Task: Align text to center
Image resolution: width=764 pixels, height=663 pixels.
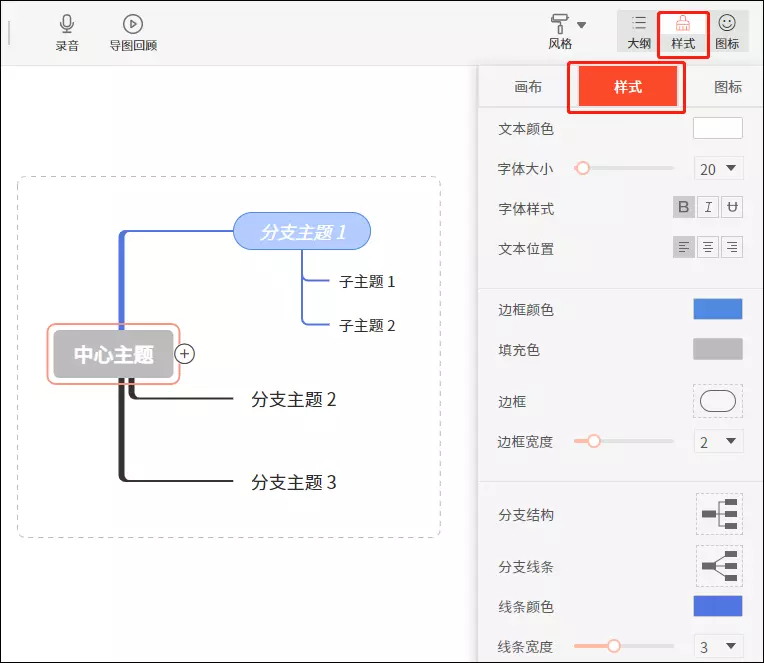Action: [708, 248]
